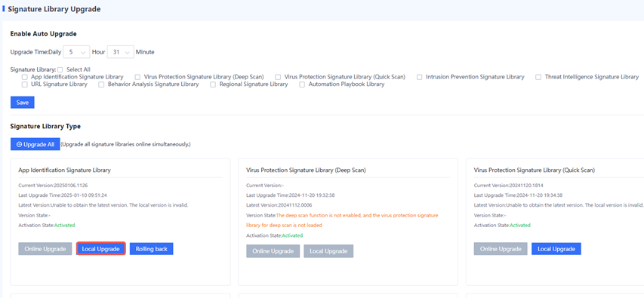This screenshot has width=644, height=298.
Task: Click the refresh icon in Upgrade All
Action: coord(19,145)
